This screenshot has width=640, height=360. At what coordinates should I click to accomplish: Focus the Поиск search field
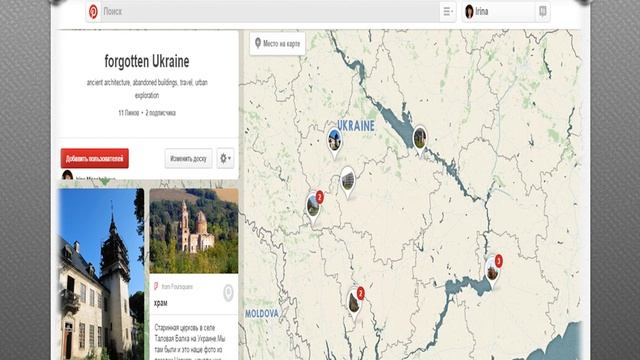[269, 11]
